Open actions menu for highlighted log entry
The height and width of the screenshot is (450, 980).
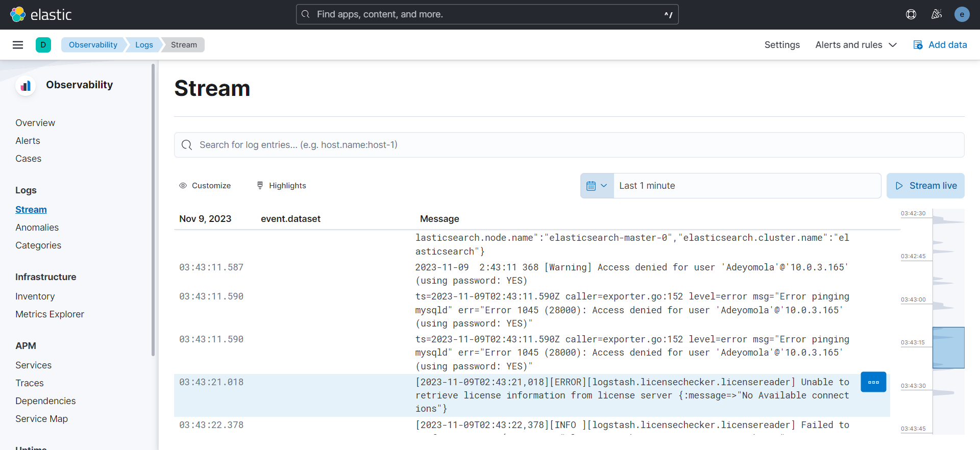point(873,382)
